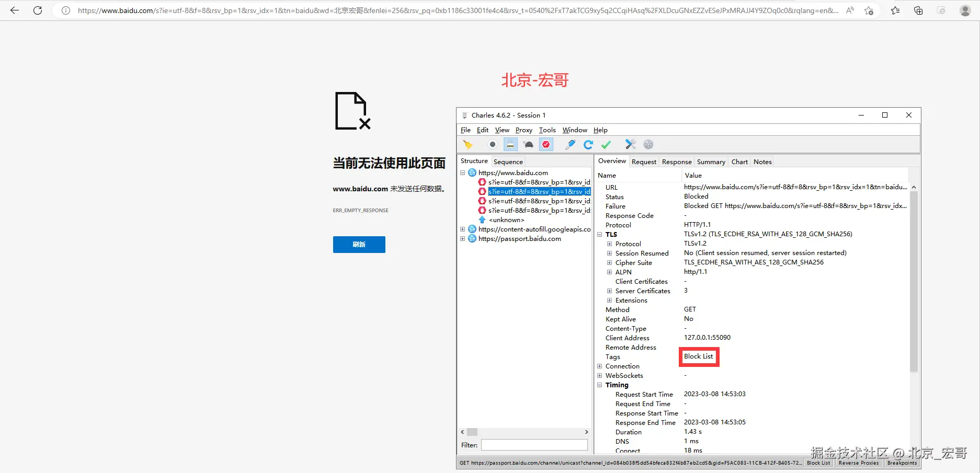
Task: Expand the WebSockets section
Action: click(x=600, y=376)
